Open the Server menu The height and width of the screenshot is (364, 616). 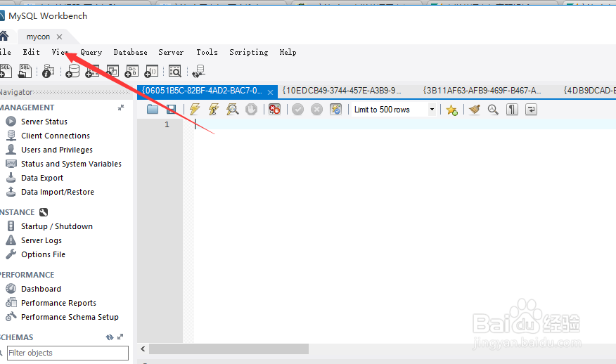pos(171,52)
